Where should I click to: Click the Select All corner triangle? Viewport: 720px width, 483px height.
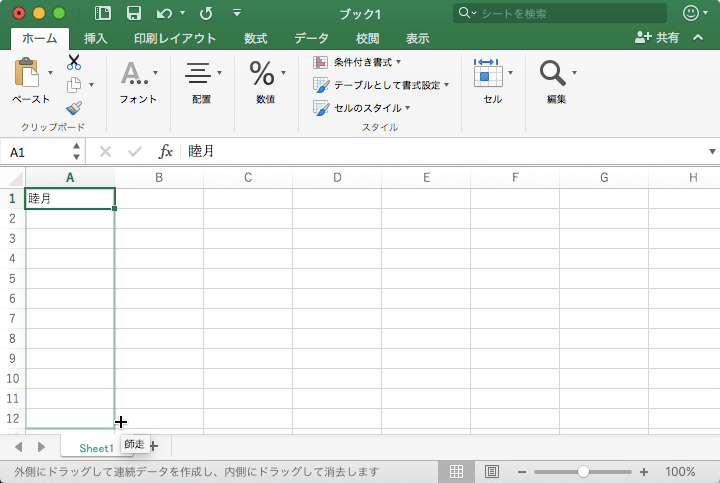[x=16, y=178]
